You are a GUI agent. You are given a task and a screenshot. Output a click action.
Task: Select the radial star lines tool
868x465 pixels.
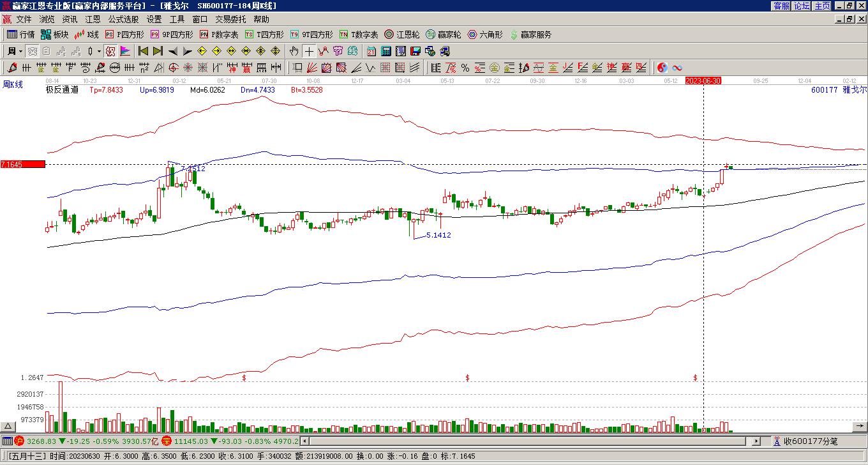188,68
